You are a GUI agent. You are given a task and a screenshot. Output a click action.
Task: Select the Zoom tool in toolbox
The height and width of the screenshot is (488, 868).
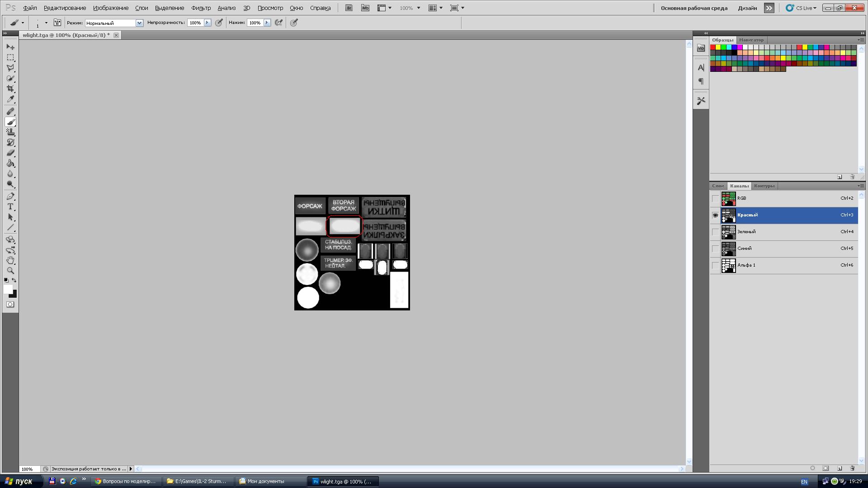click(10, 271)
